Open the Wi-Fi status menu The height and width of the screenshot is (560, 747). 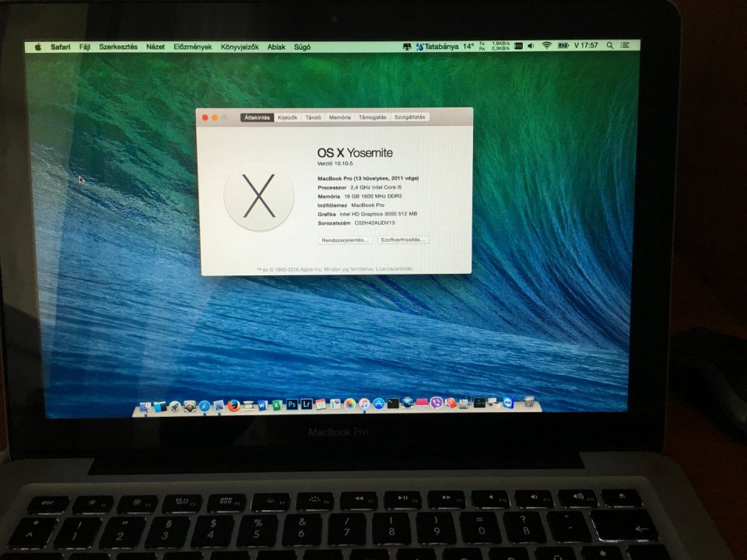coord(546,45)
